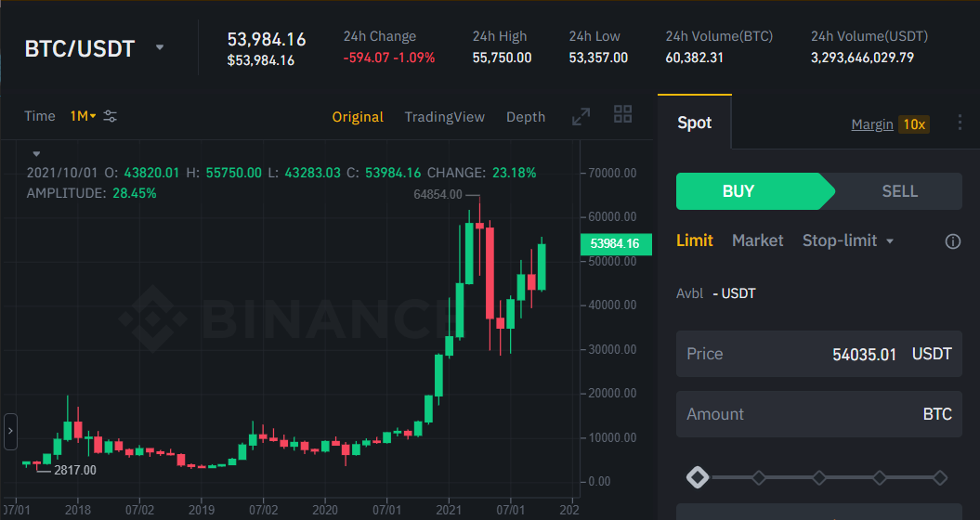The width and height of the screenshot is (980, 520).
Task: Click the Time label beside the interval selector
Action: click(x=39, y=116)
